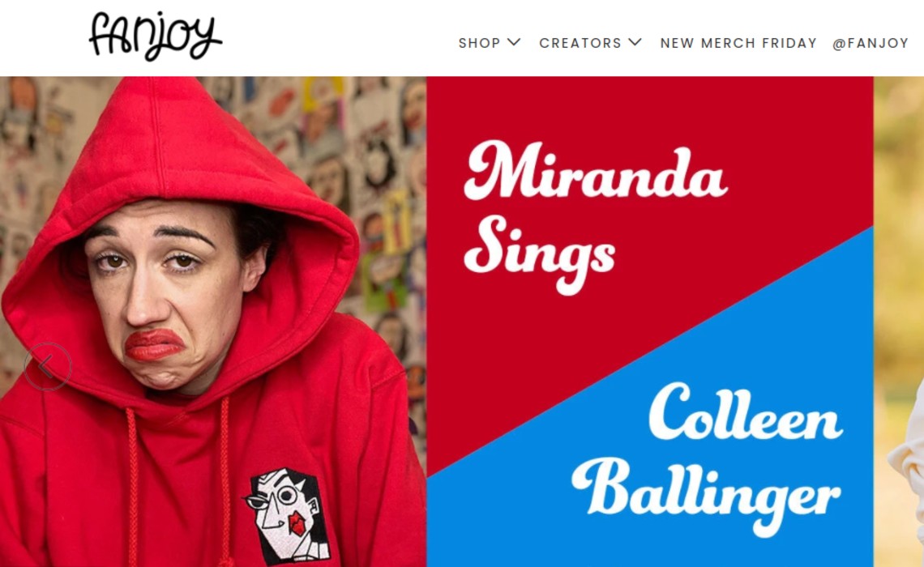
Task: Click the word Ballinger in banner
Action: pos(706,493)
